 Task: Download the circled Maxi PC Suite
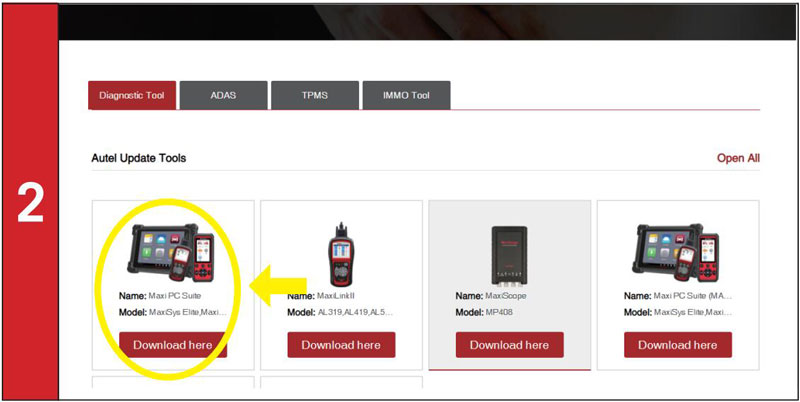173,345
